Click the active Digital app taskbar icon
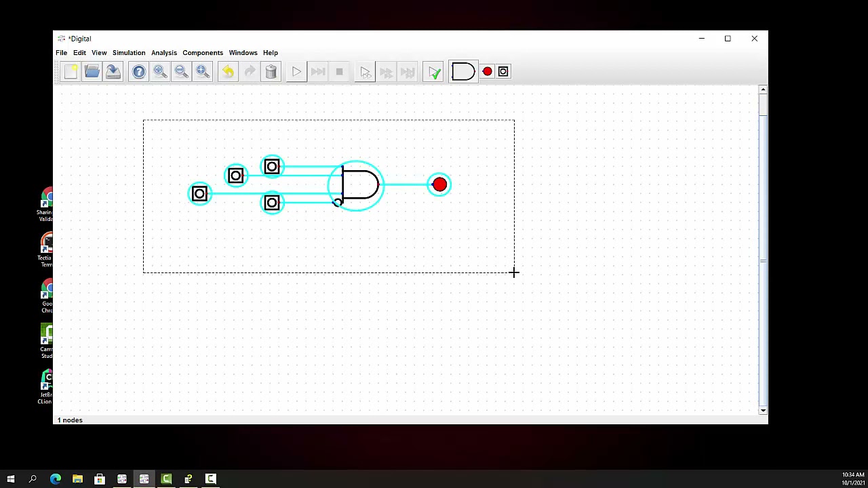 pos(144,479)
